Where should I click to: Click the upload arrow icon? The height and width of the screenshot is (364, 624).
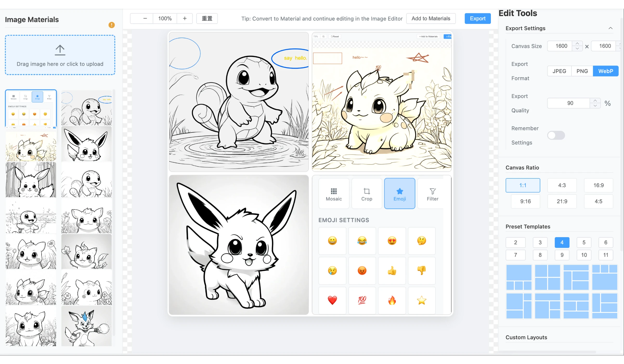[60, 50]
